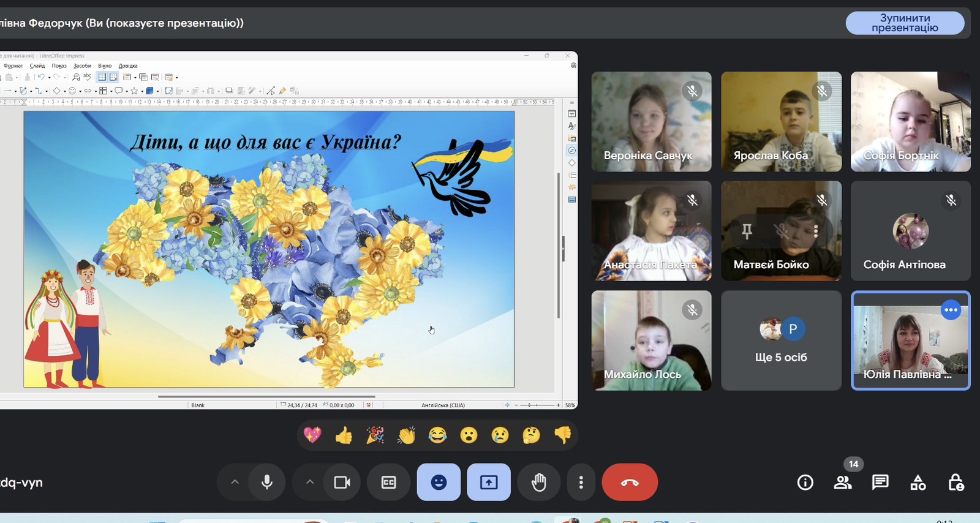Send the thinking face reaction
Viewport: 980px width, 523px height.
(x=531, y=435)
